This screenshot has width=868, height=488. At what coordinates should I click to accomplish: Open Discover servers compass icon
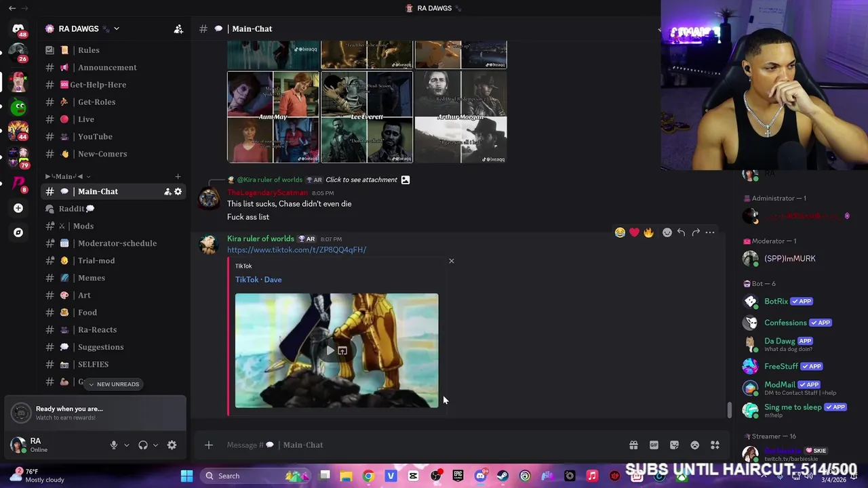pyautogui.click(x=18, y=232)
